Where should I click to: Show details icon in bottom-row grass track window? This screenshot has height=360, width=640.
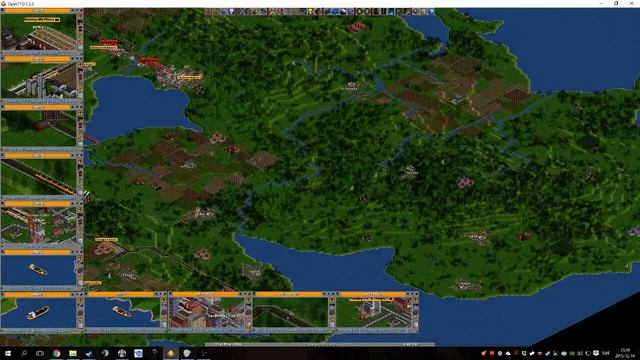click(x=332, y=325)
